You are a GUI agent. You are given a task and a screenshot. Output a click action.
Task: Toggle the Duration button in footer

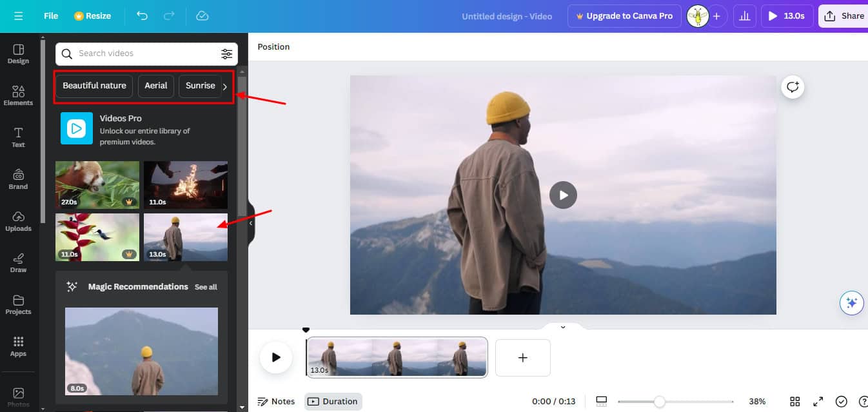coord(333,401)
